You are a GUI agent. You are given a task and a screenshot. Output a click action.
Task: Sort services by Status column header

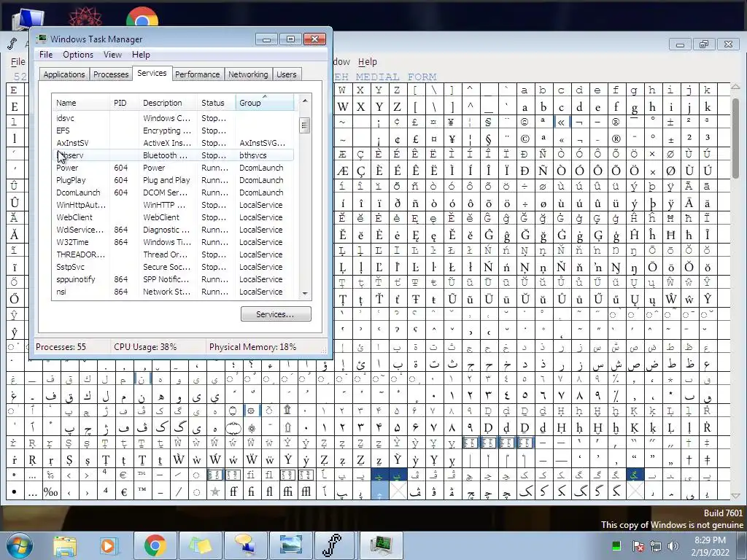[x=216, y=103]
